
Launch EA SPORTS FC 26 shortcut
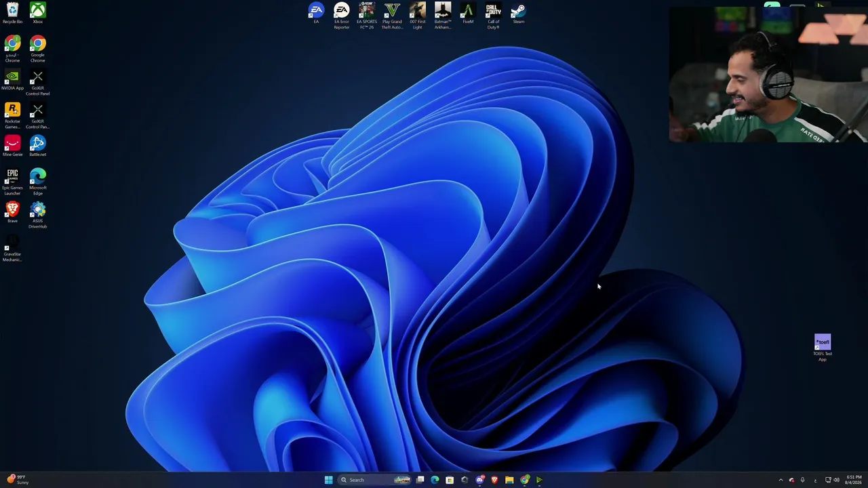[x=367, y=16]
